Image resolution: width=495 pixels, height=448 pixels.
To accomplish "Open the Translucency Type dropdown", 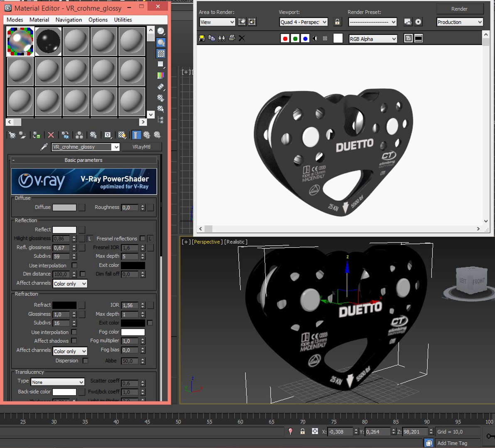I will [x=58, y=382].
